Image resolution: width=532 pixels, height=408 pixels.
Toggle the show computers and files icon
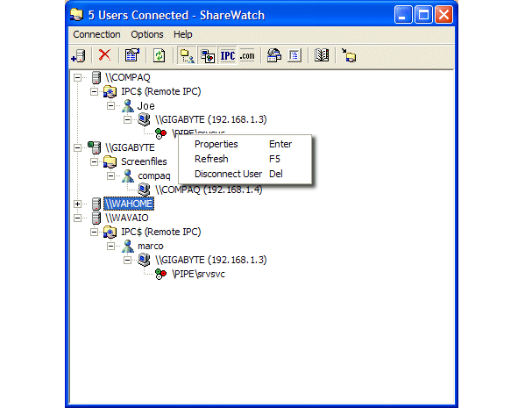pos(208,55)
